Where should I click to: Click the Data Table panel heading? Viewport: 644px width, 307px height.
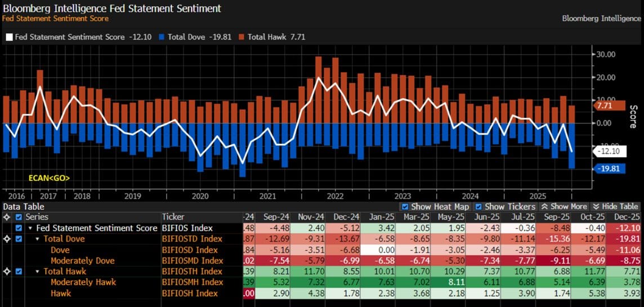pos(24,206)
